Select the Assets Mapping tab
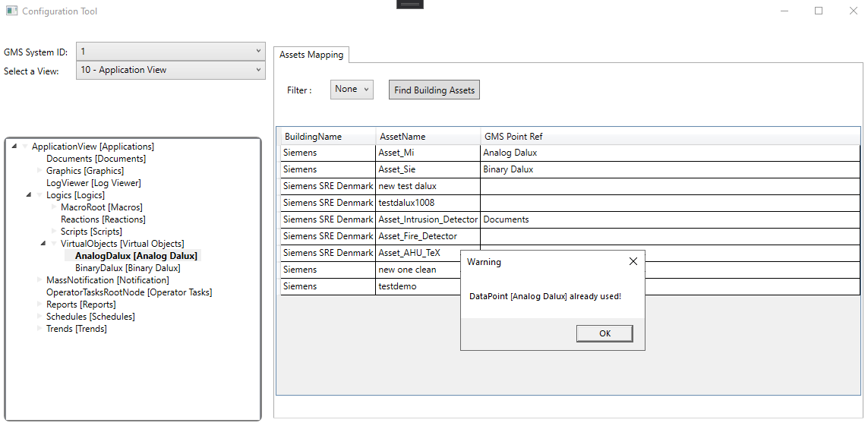 (x=311, y=55)
